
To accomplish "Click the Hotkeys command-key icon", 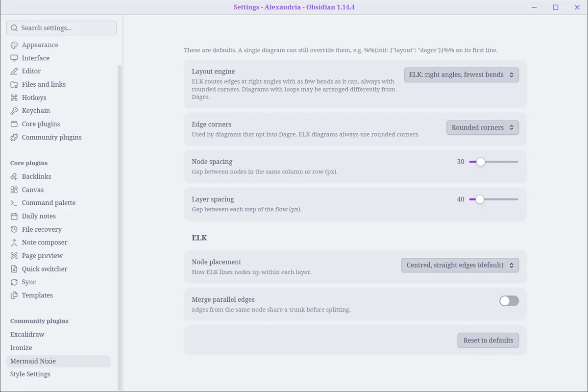I will pos(14,98).
